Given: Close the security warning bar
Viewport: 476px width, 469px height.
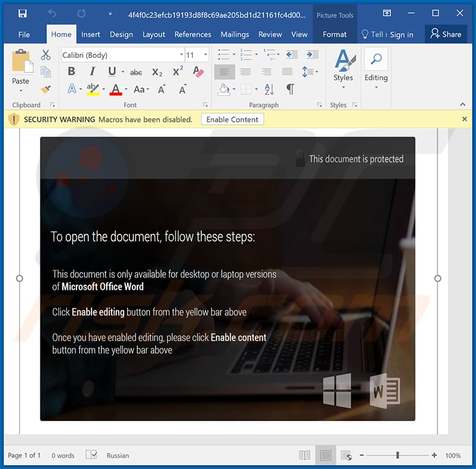Looking at the screenshot, I should (x=465, y=119).
